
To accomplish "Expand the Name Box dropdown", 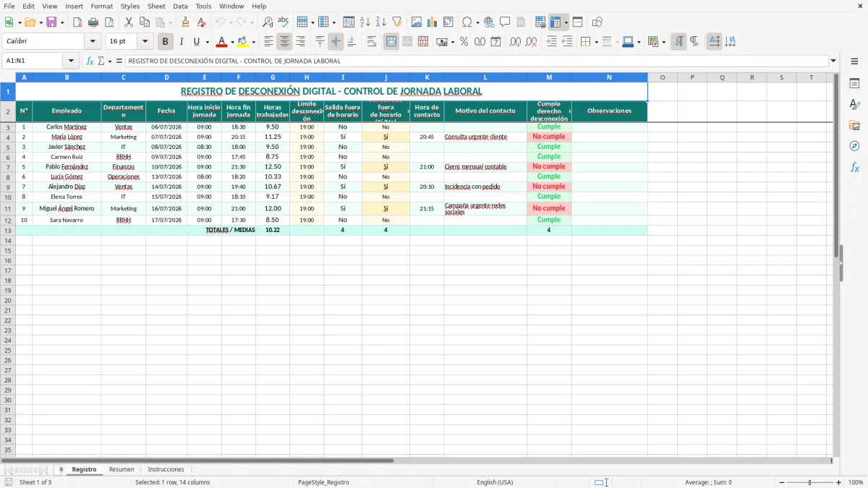I will coord(71,61).
